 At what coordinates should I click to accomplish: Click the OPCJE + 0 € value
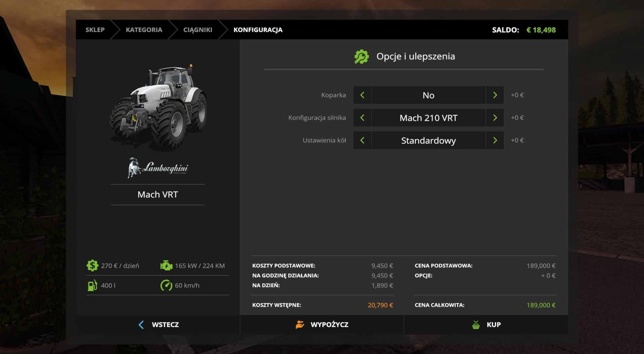coord(548,276)
